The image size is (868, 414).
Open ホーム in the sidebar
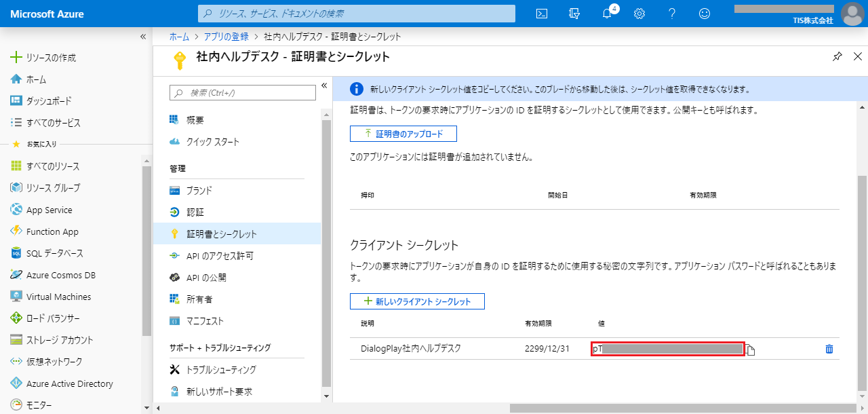(x=28, y=79)
